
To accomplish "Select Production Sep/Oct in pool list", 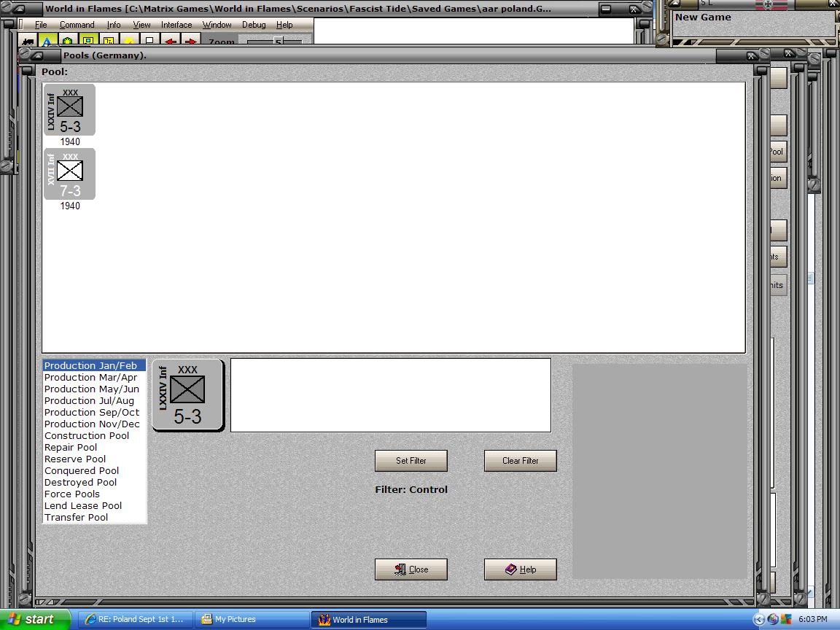I will click(x=94, y=413).
